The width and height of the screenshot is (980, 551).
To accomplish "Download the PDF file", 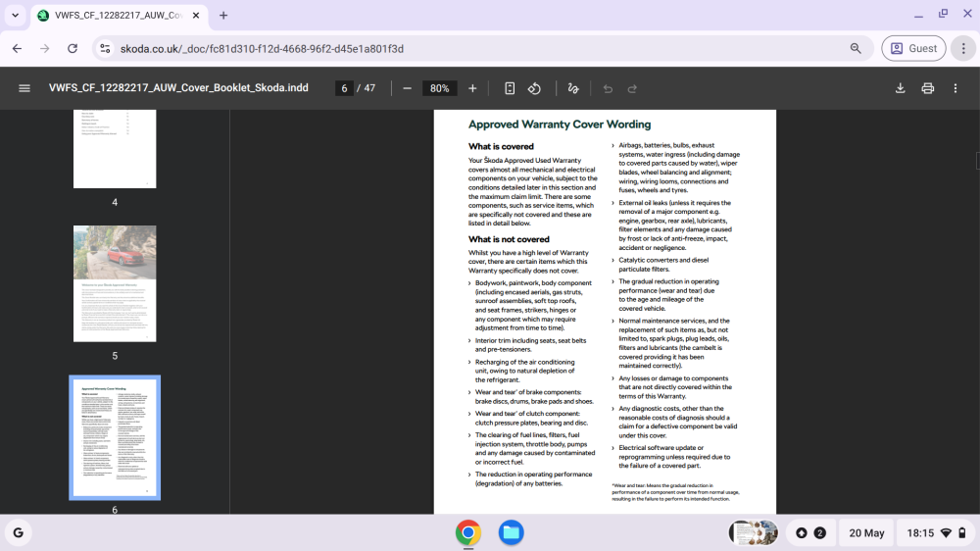I will (900, 88).
